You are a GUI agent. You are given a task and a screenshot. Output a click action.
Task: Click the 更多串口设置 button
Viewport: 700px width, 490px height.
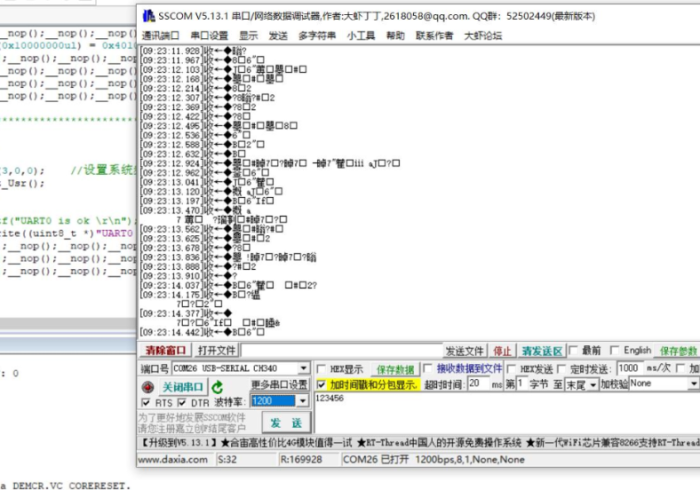(x=279, y=384)
